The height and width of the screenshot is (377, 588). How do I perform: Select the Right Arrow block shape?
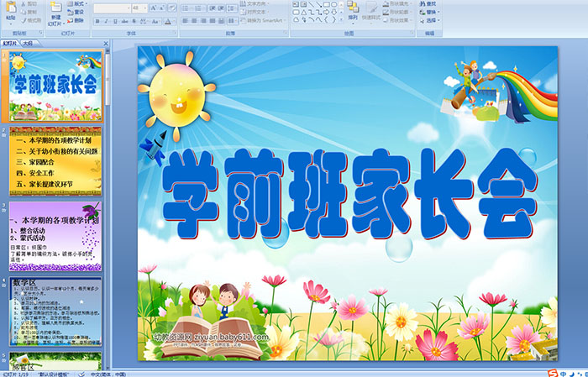pyautogui.click(x=326, y=12)
